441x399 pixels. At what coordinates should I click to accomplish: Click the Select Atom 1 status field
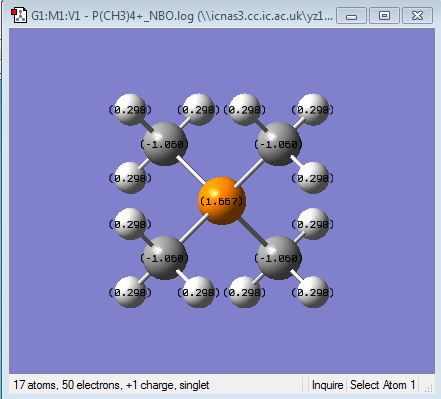tap(382, 385)
